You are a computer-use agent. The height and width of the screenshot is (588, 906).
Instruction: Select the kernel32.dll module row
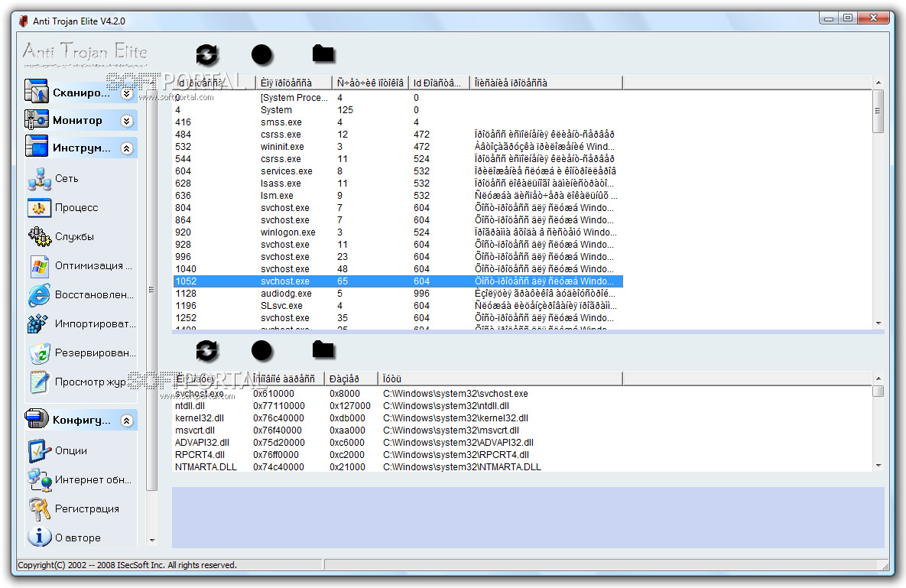point(398,417)
